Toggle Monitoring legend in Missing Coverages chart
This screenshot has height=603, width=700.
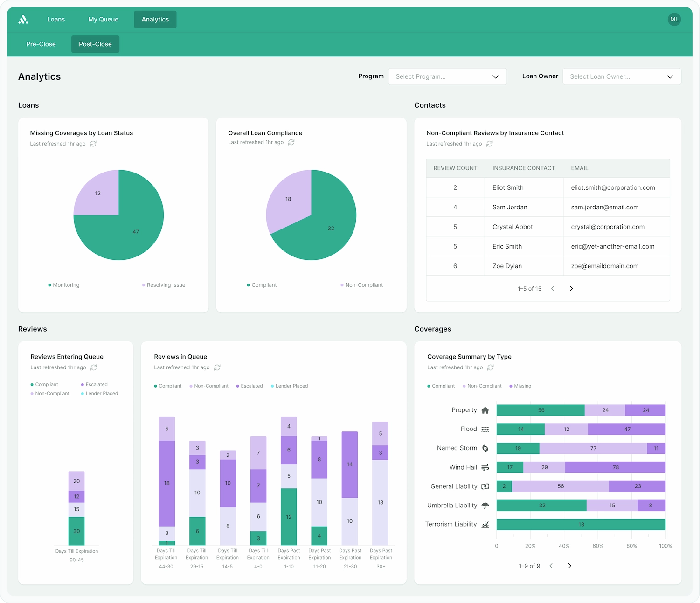(x=64, y=285)
